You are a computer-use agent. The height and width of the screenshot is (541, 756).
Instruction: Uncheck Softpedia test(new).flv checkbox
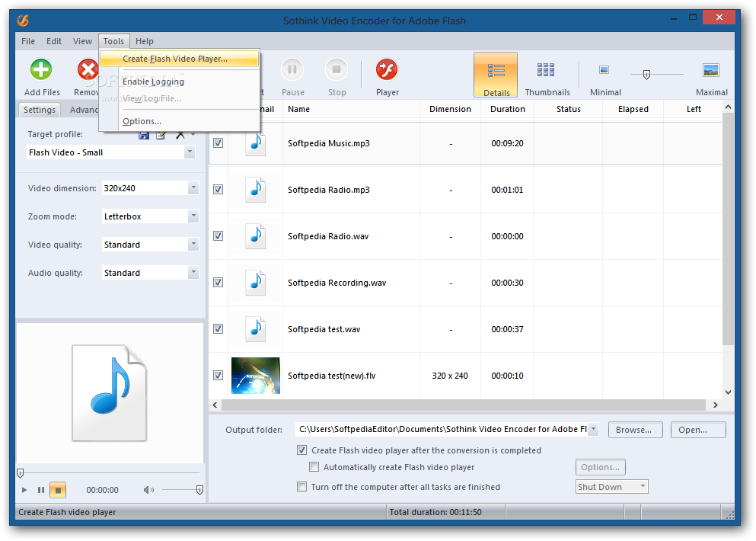point(219,375)
